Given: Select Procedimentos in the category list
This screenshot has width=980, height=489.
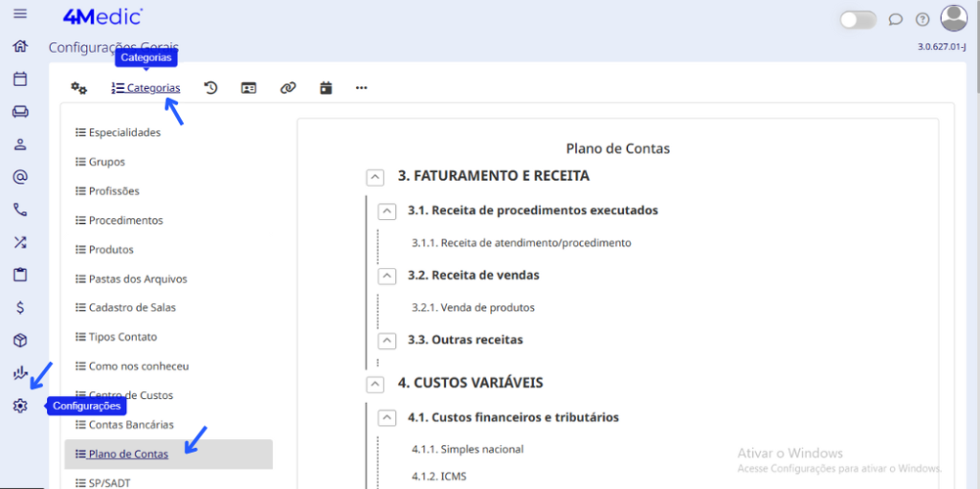Looking at the screenshot, I should 125,221.
